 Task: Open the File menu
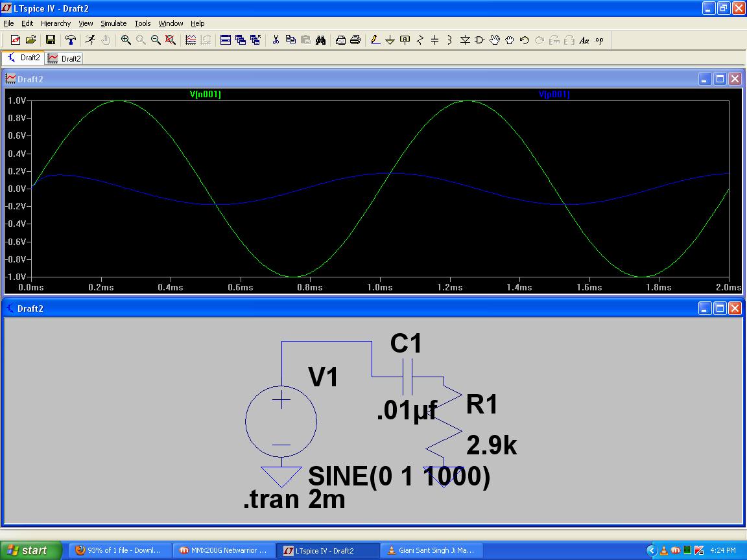pyautogui.click(x=8, y=23)
